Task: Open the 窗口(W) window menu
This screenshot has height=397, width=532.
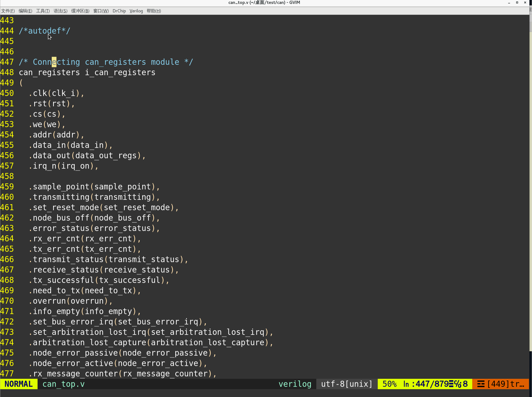Action: (101, 11)
